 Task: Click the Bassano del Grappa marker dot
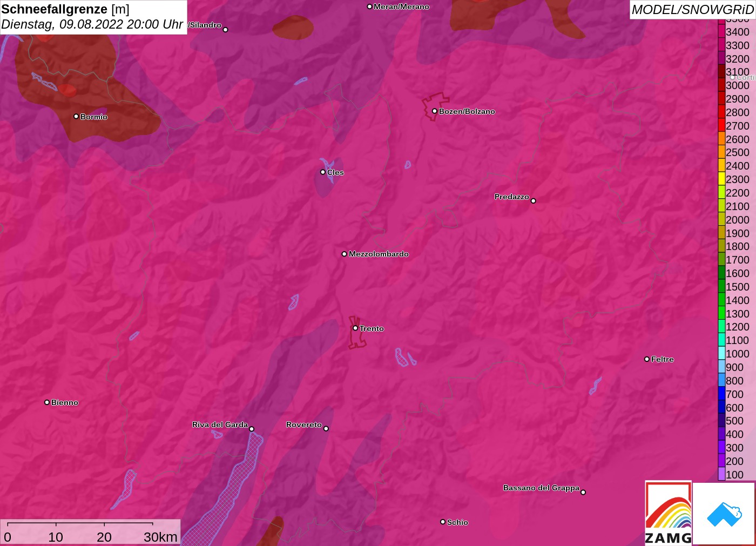click(x=583, y=492)
